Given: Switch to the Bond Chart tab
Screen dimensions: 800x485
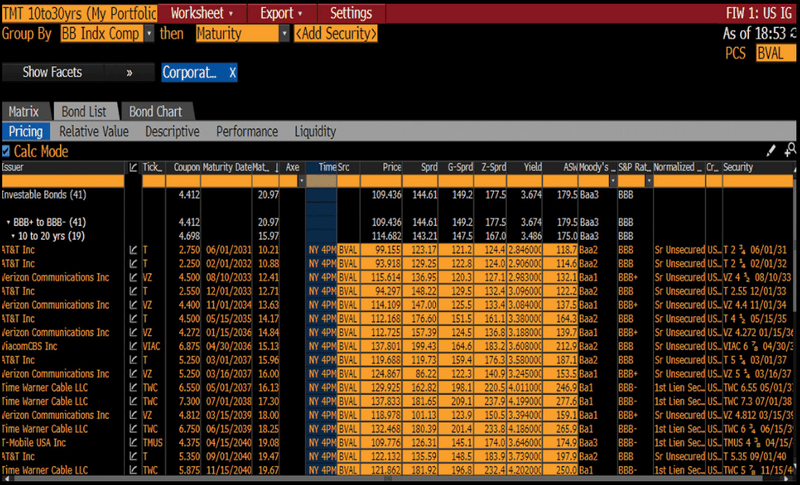Looking at the screenshot, I should (156, 112).
